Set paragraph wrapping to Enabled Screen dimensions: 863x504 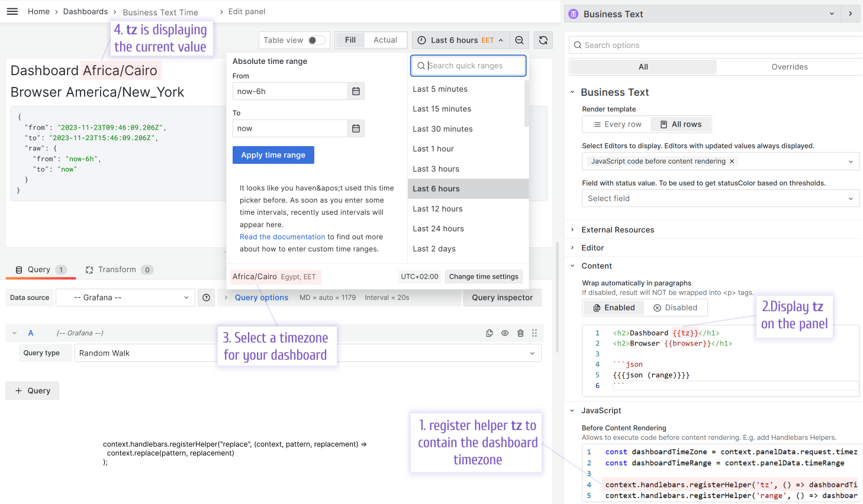click(614, 308)
